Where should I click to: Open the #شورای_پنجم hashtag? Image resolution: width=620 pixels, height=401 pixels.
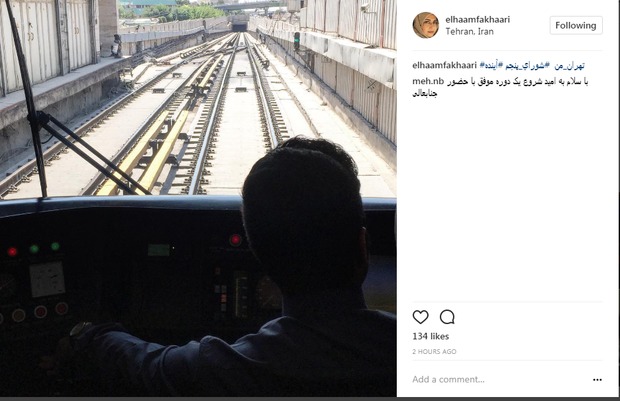pos(527,65)
